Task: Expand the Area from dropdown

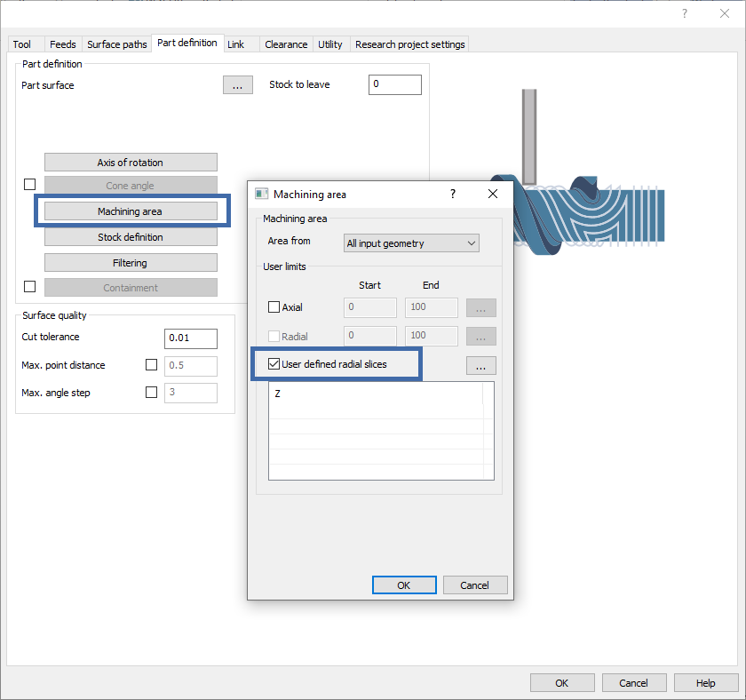Action: pyautogui.click(x=411, y=243)
